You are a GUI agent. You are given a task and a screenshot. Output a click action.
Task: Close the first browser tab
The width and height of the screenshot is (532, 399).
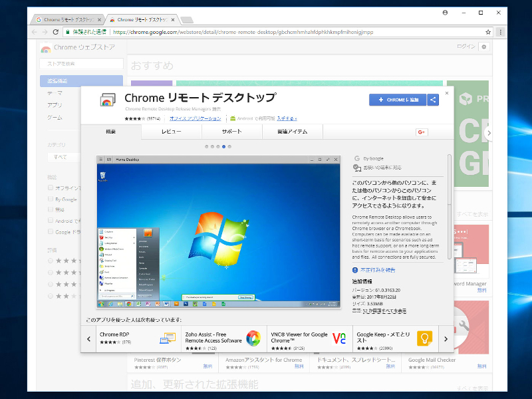(99, 20)
